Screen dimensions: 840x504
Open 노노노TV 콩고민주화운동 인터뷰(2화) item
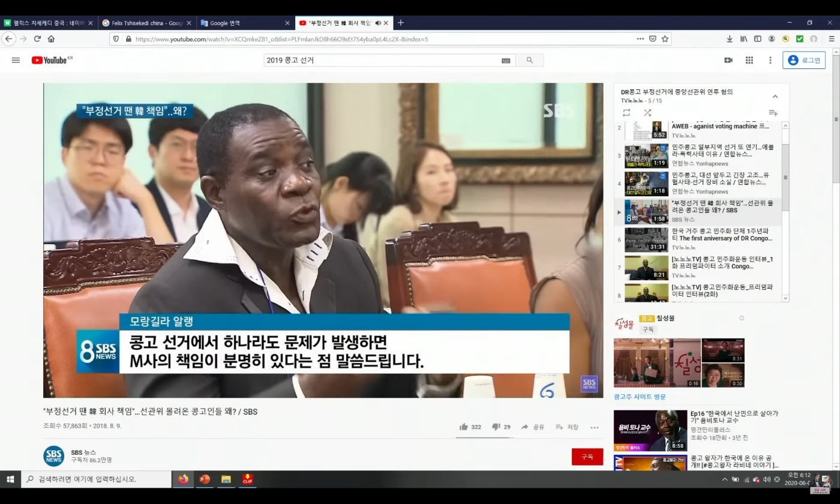(x=698, y=292)
